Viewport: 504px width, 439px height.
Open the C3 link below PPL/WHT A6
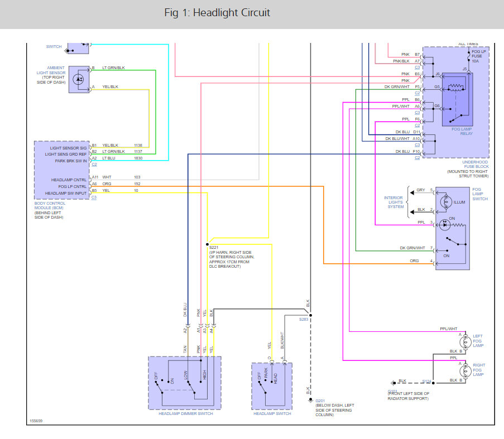point(417,113)
